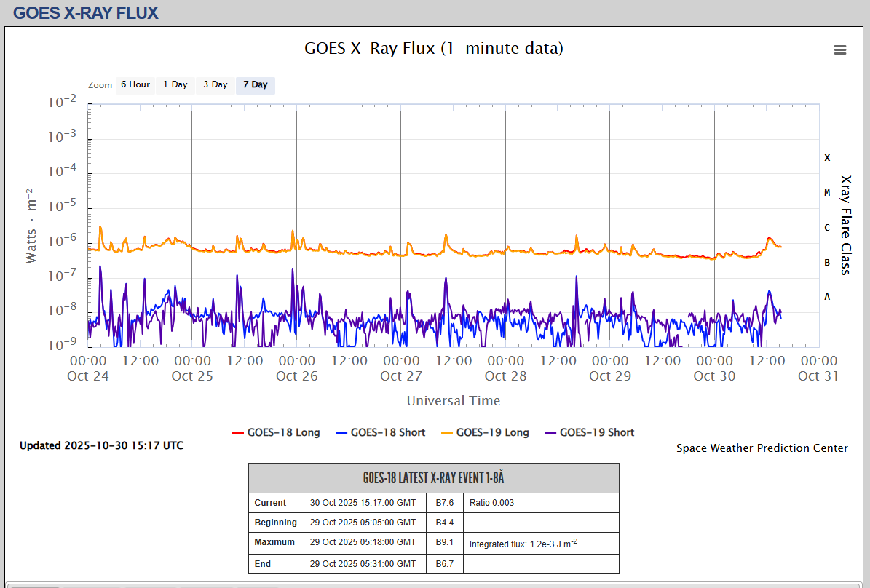Click the Space Weather Prediction Center credit
This screenshot has height=588, width=870.
coord(762,448)
